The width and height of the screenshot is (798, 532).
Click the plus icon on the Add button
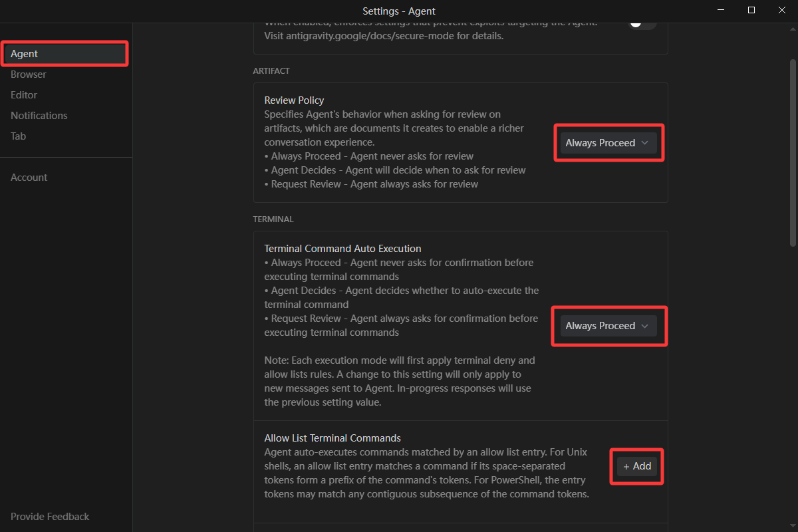point(626,466)
